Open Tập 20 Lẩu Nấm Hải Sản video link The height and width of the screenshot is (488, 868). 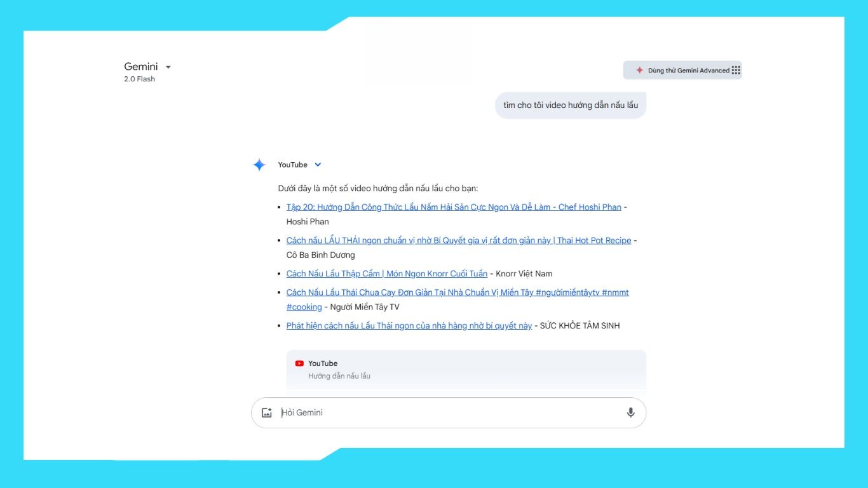point(454,207)
